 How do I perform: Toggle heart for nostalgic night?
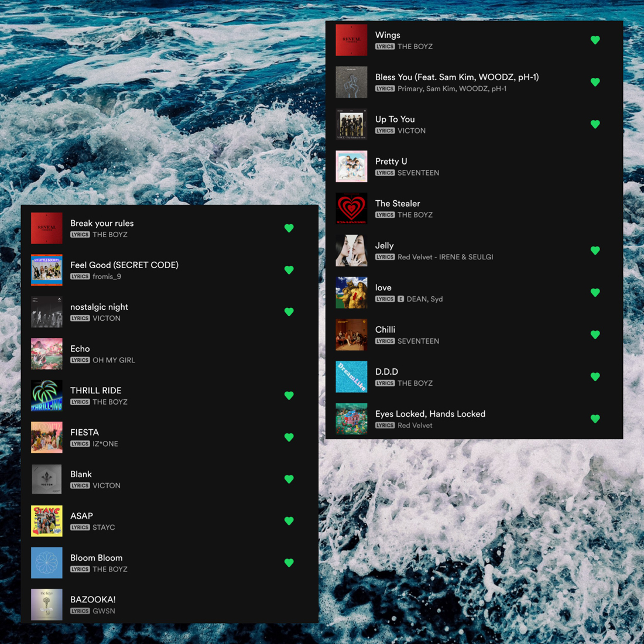point(289,311)
